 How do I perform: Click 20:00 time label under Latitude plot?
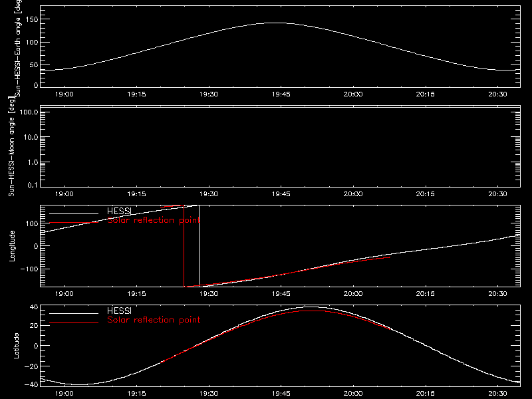(x=353, y=394)
